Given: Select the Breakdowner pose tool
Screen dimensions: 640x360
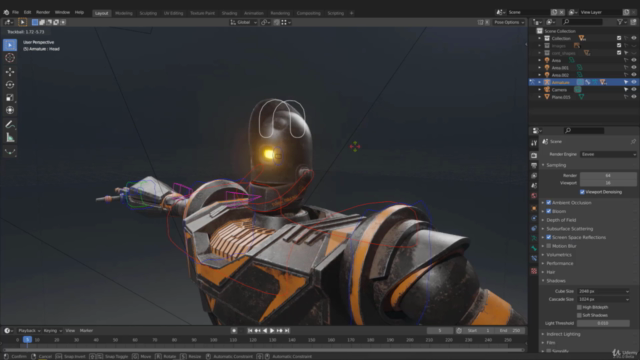Looking at the screenshot, I should (x=10, y=151).
